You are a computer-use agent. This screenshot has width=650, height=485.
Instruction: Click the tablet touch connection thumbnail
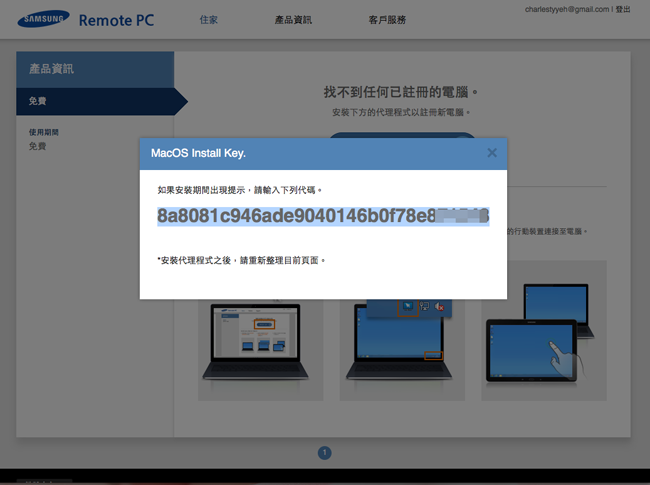coord(544,330)
